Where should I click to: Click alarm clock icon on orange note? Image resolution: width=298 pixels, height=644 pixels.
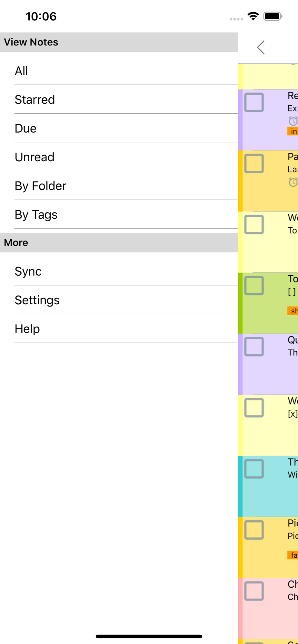coord(293,182)
